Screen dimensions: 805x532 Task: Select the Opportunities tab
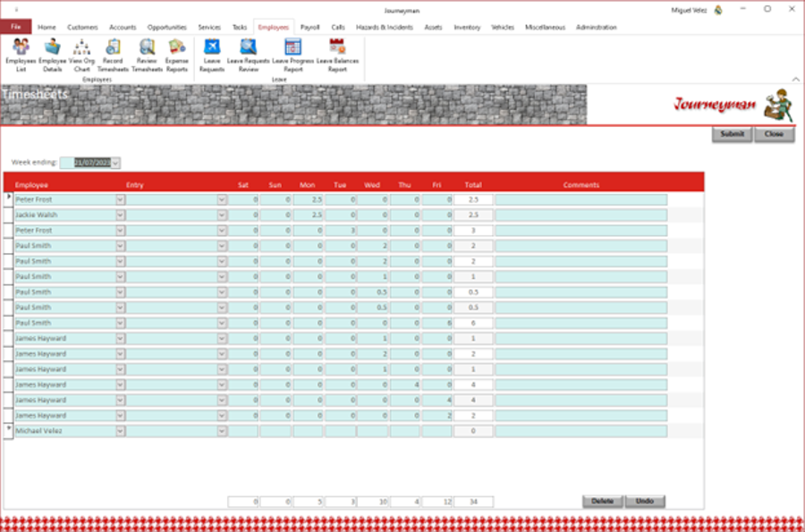(x=167, y=27)
